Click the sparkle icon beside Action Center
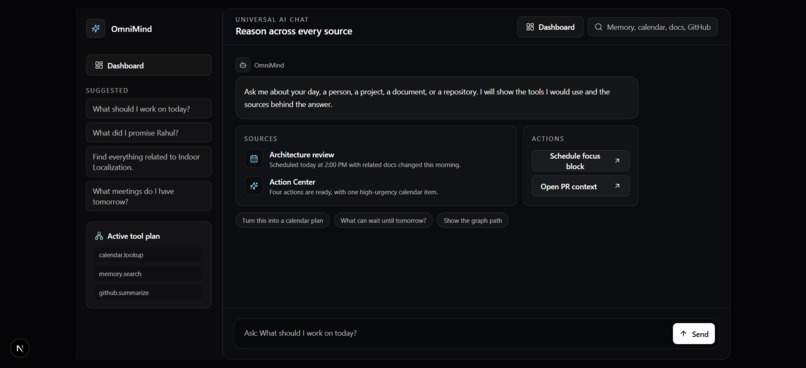 point(254,186)
